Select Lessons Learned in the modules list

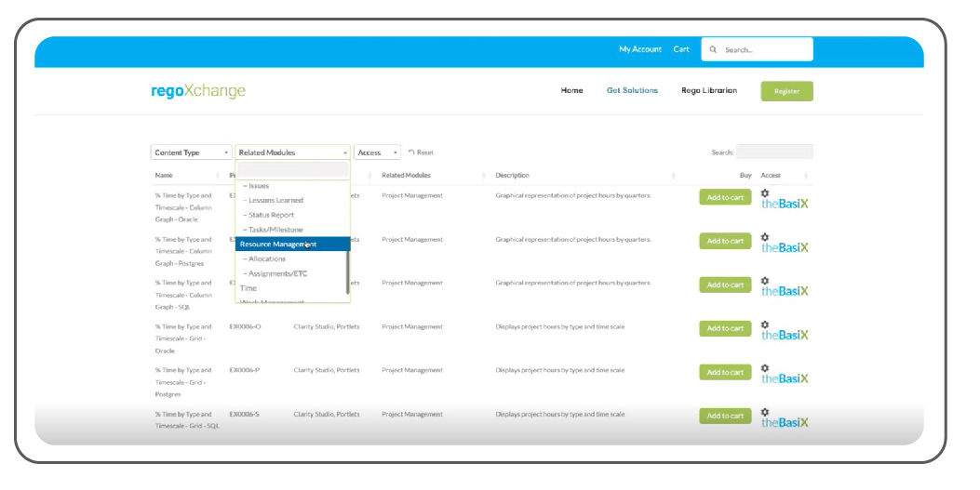tap(290, 200)
